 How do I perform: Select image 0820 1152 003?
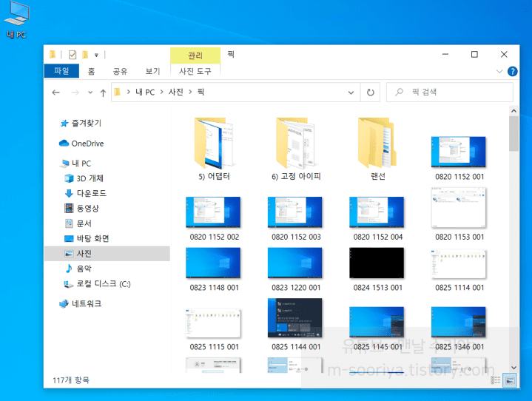pyautogui.click(x=296, y=218)
